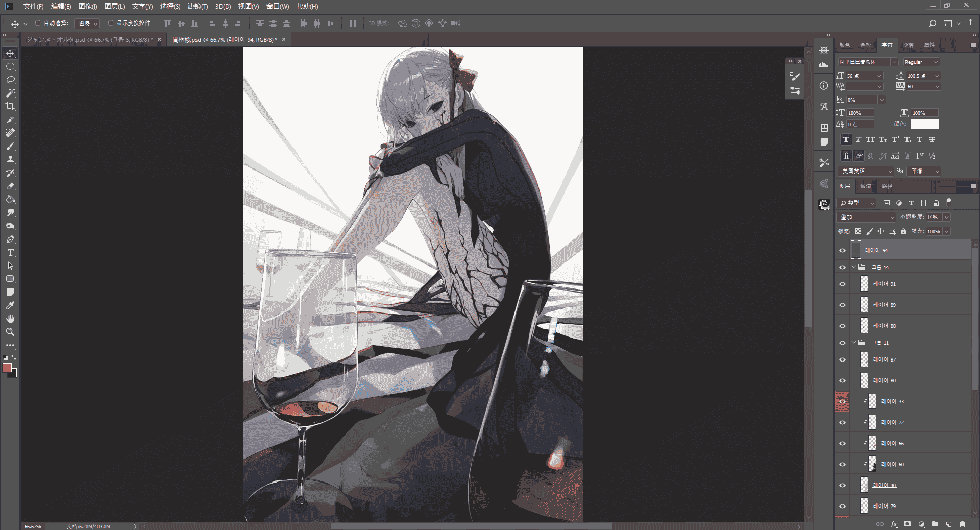Create a new layer icon
Image resolution: width=980 pixels, height=530 pixels.
point(948,524)
